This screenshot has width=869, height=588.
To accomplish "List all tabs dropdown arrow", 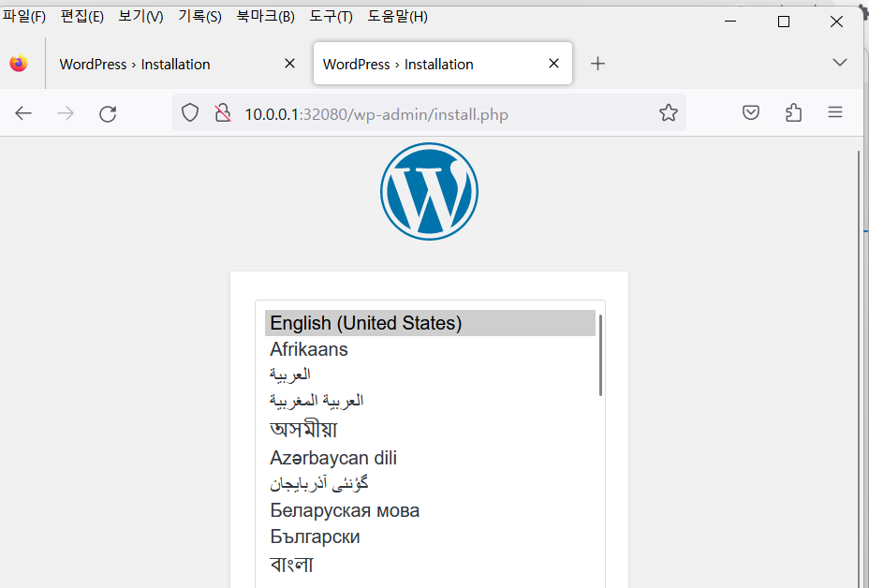I will click(840, 63).
